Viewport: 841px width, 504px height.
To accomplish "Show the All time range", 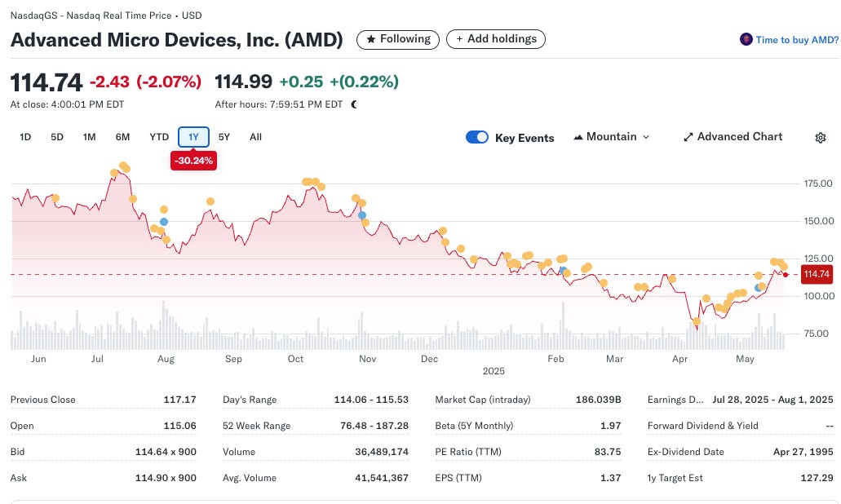I will click(x=256, y=137).
